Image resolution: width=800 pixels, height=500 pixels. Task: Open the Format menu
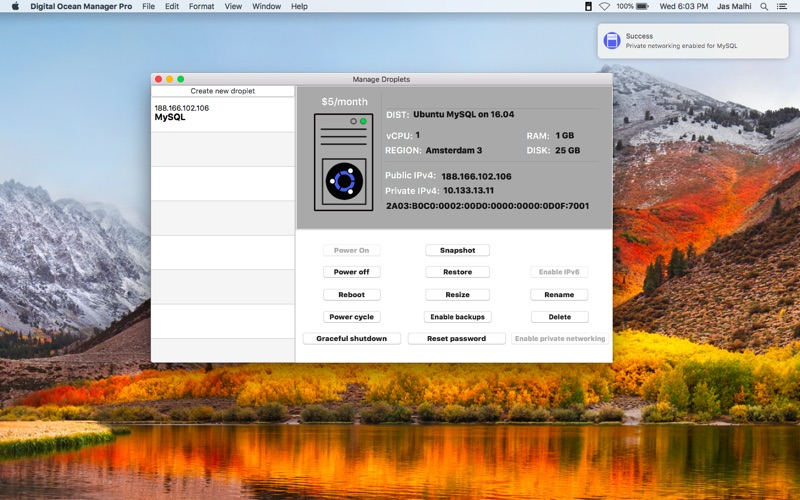pyautogui.click(x=202, y=6)
